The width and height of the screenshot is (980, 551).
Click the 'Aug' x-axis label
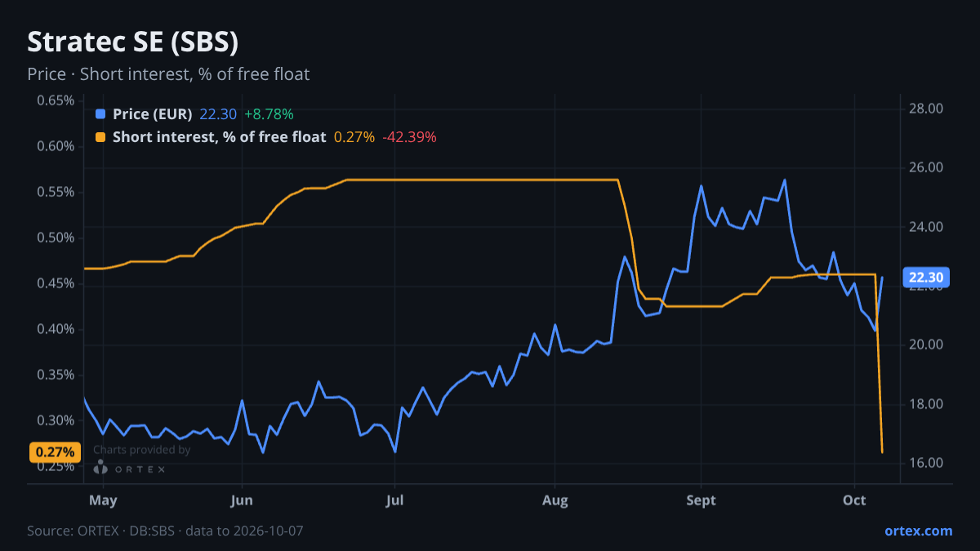[x=555, y=500]
